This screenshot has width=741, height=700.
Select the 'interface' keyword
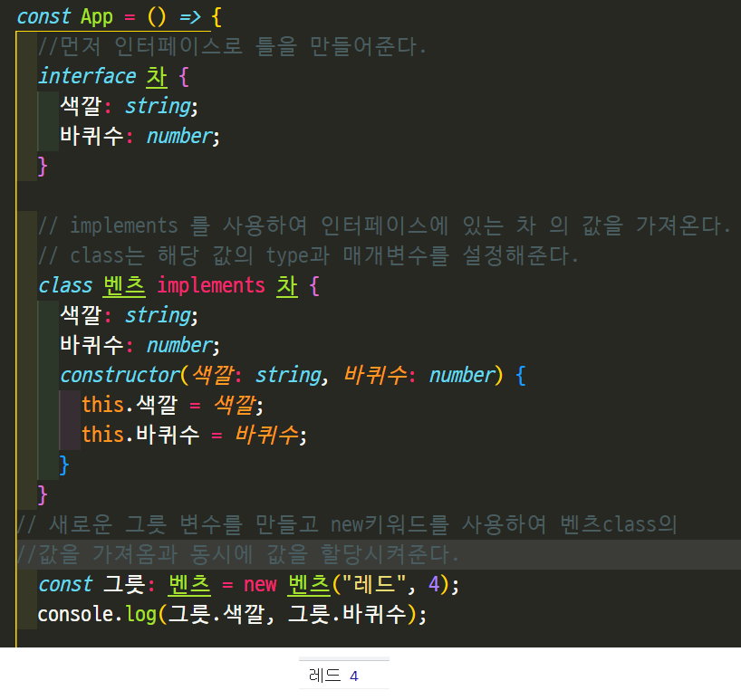87,76
